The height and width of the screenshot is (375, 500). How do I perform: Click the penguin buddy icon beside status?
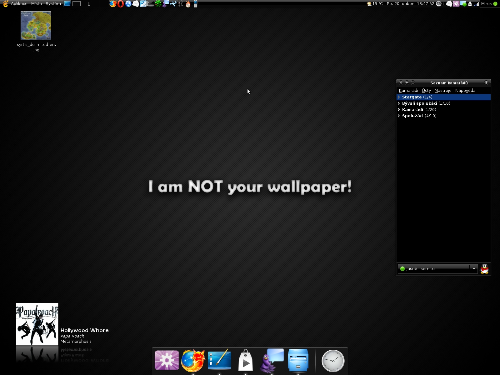click(484, 269)
